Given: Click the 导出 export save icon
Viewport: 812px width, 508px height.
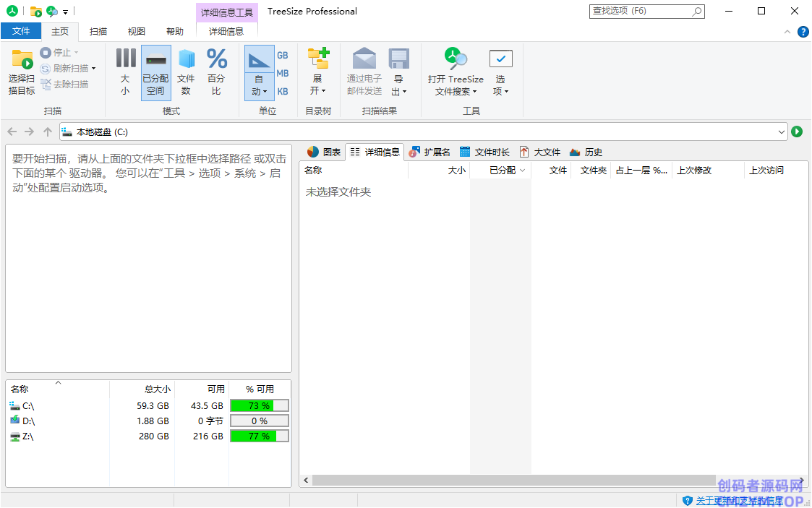Looking at the screenshot, I should 399,59.
